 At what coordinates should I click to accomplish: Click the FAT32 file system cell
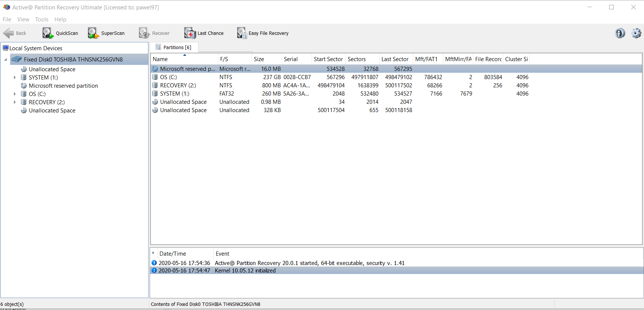point(227,94)
